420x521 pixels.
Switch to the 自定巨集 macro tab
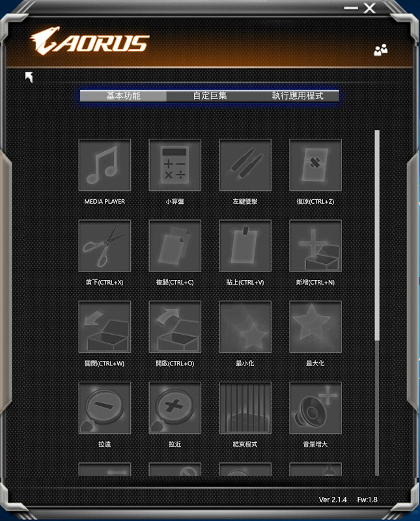(210, 96)
